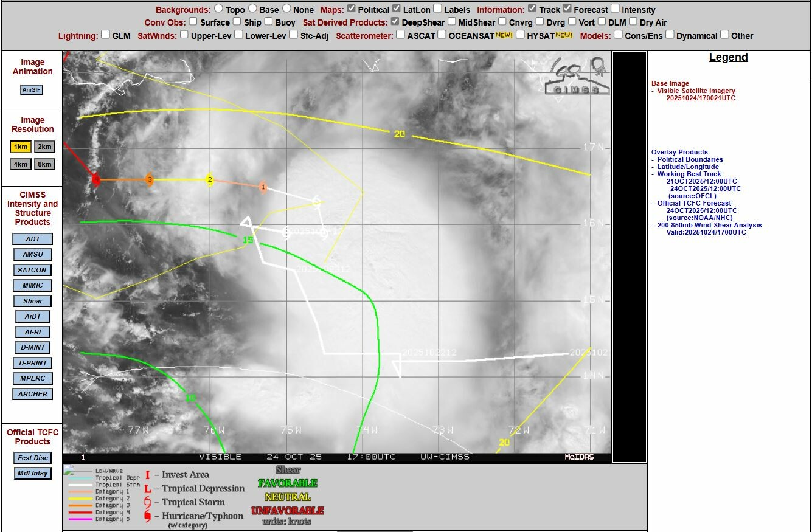The image size is (812, 532).
Task: Check the Dvrg divergence checkbox
Action: point(540,22)
